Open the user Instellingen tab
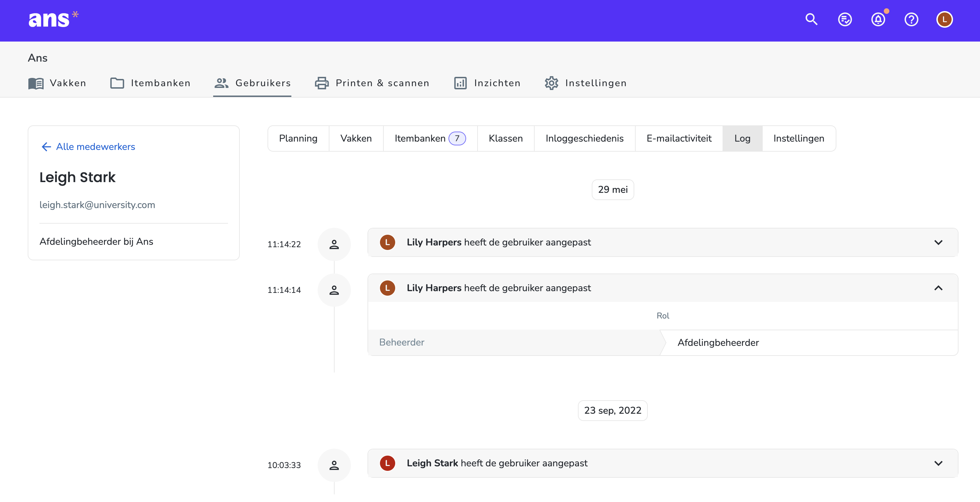Image resolution: width=980 pixels, height=502 pixels. coord(799,138)
